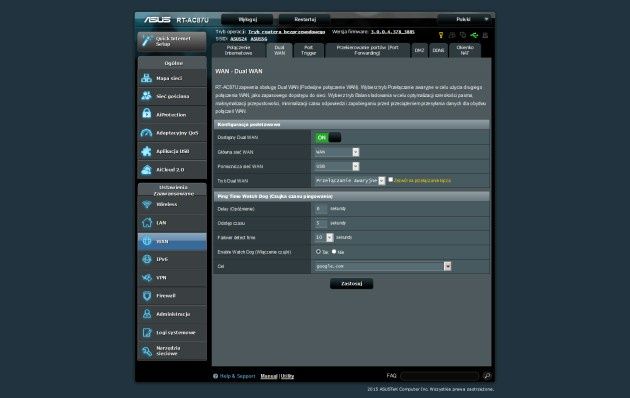Click the FAQ search magnifier icon
The image size is (630, 398).
[x=487, y=376]
